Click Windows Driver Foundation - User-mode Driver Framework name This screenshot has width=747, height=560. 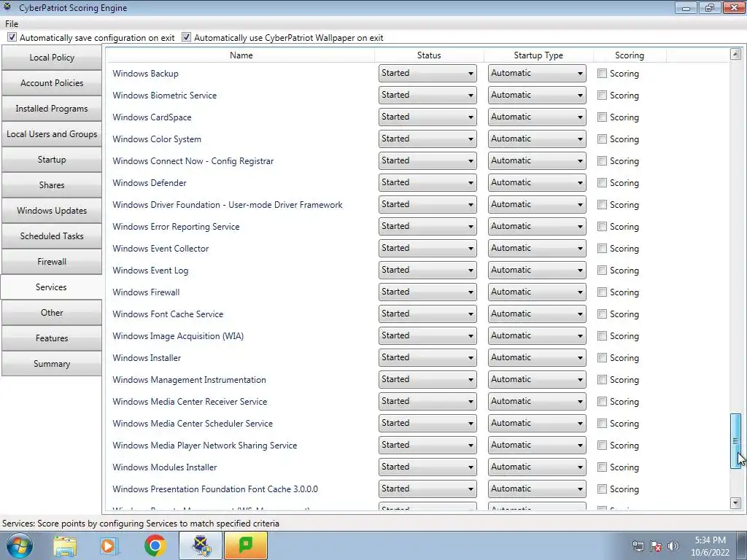click(x=228, y=205)
